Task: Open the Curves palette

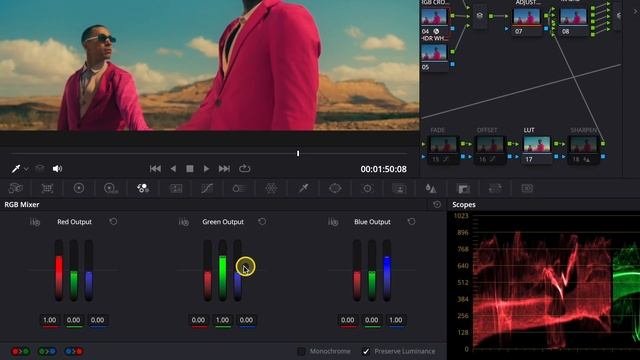Action: (207, 188)
